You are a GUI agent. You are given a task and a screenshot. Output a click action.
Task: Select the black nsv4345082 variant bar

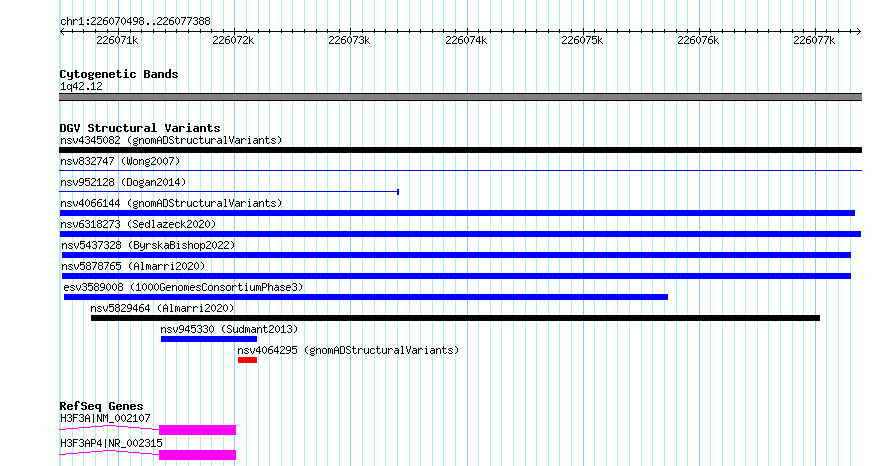pyautogui.click(x=460, y=150)
